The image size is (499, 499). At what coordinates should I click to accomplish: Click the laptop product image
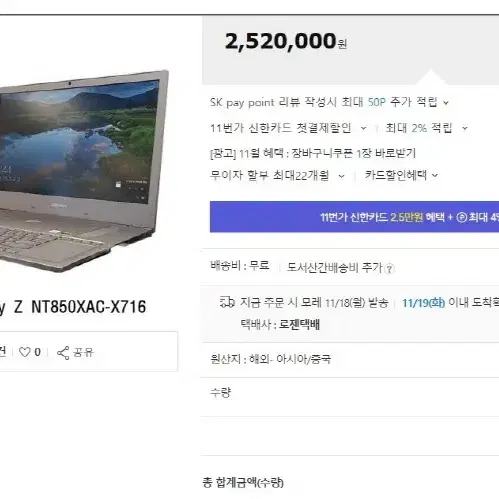pos(84,170)
